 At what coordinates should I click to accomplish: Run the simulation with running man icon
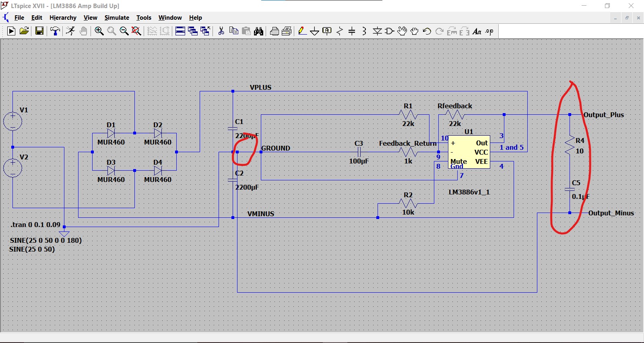tap(70, 31)
